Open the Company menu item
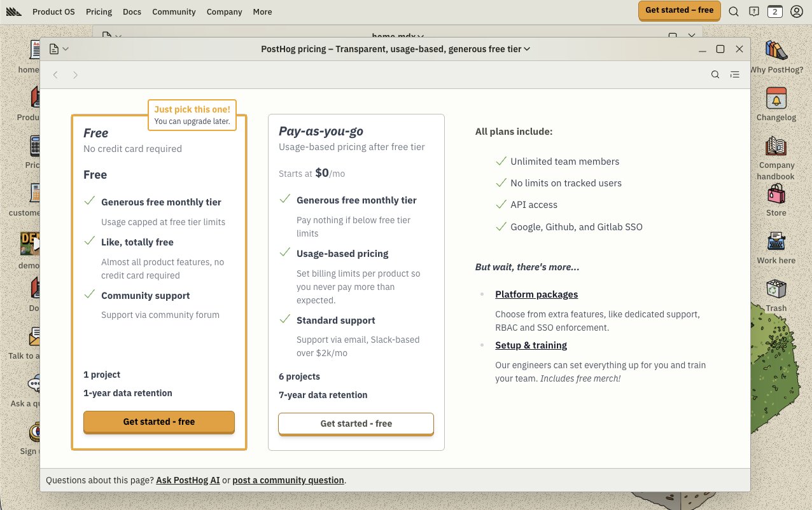The width and height of the screenshot is (812, 510). (224, 11)
